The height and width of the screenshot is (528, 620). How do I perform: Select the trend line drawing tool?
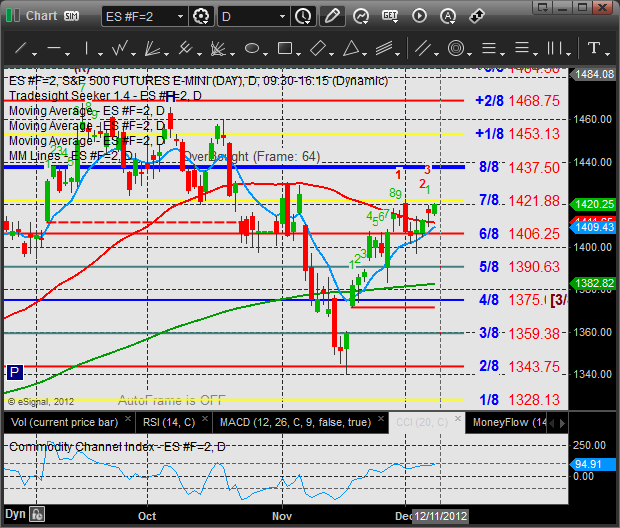pos(21,48)
